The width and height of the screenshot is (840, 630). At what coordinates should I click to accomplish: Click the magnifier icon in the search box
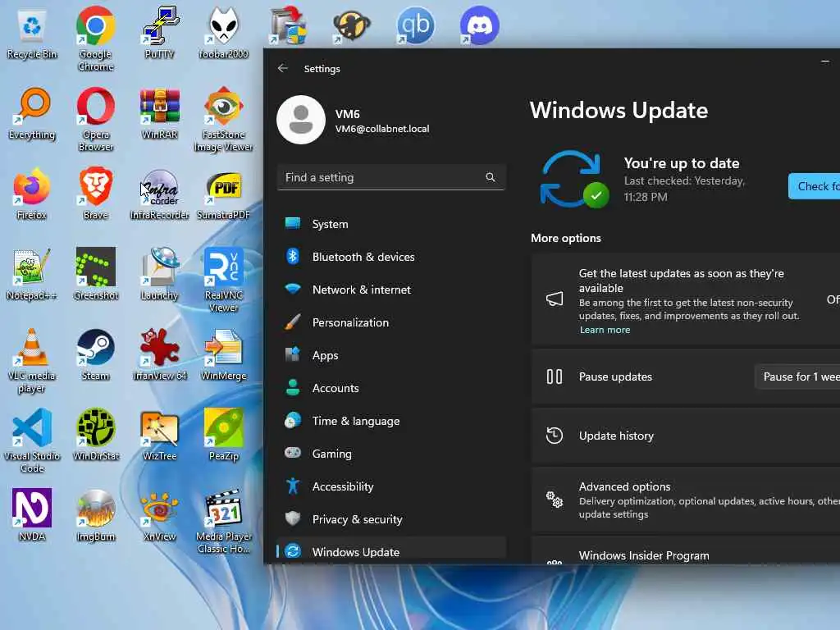click(491, 177)
